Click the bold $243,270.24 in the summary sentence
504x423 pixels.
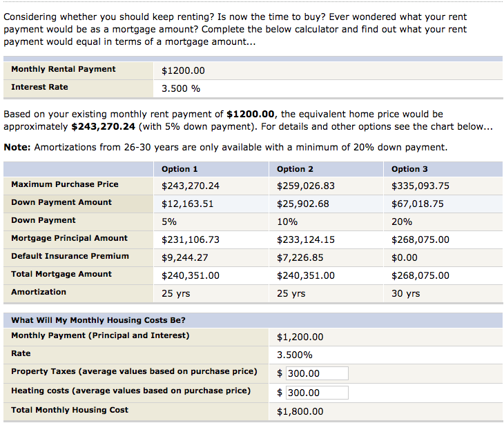pyautogui.click(x=103, y=127)
